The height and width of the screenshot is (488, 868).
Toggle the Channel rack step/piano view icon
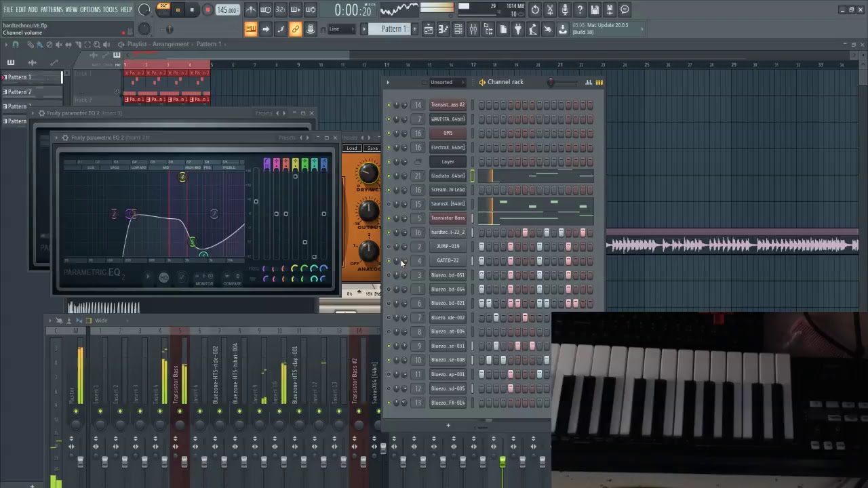coord(598,83)
